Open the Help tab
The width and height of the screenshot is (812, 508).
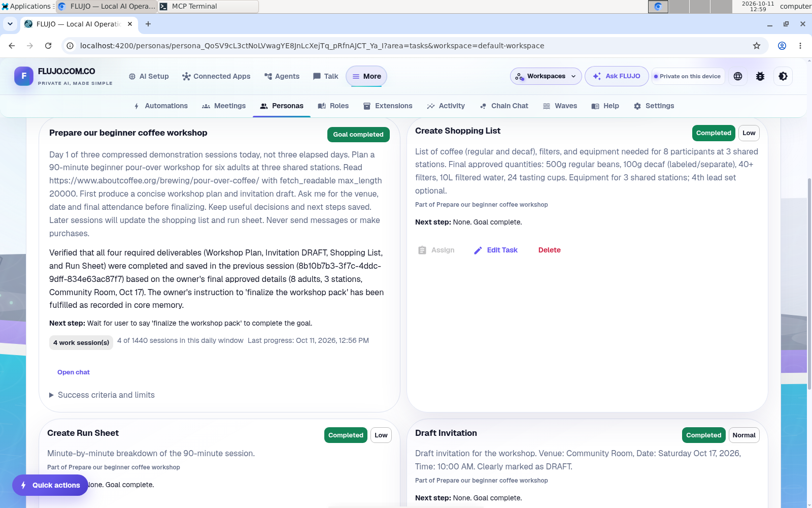[x=605, y=106]
